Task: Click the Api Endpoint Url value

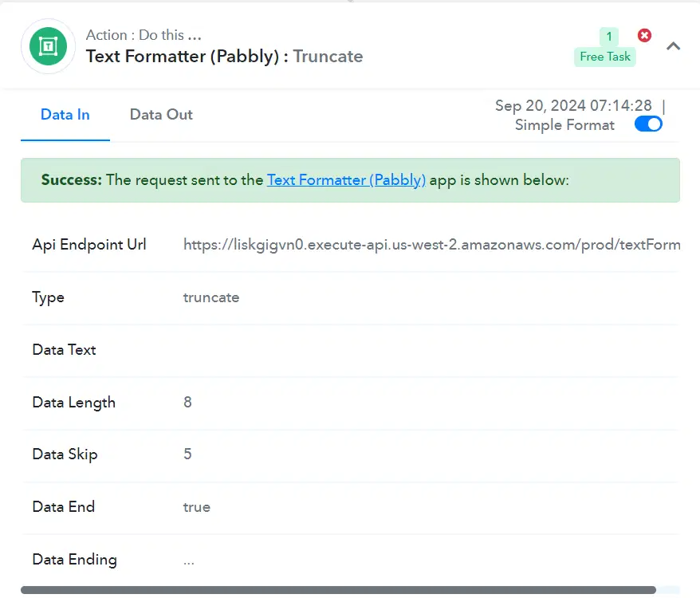Action: 431,245
